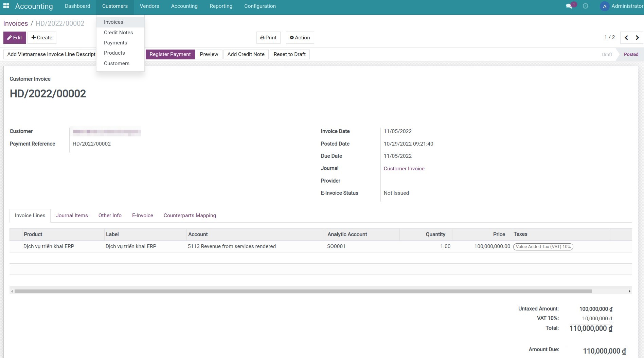The image size is (644, 358).
Task: Open the E-Invoice tab
Action: pos(142,215)
